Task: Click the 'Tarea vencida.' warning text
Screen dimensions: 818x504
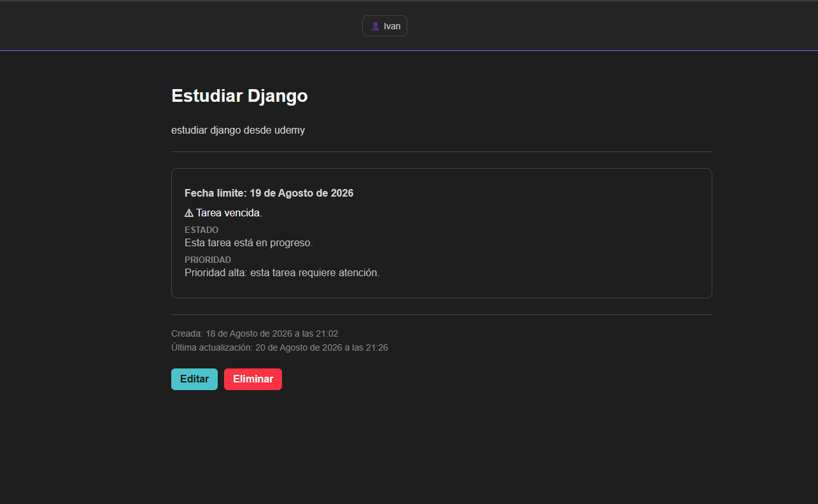Action: click(x=229, y=213)
